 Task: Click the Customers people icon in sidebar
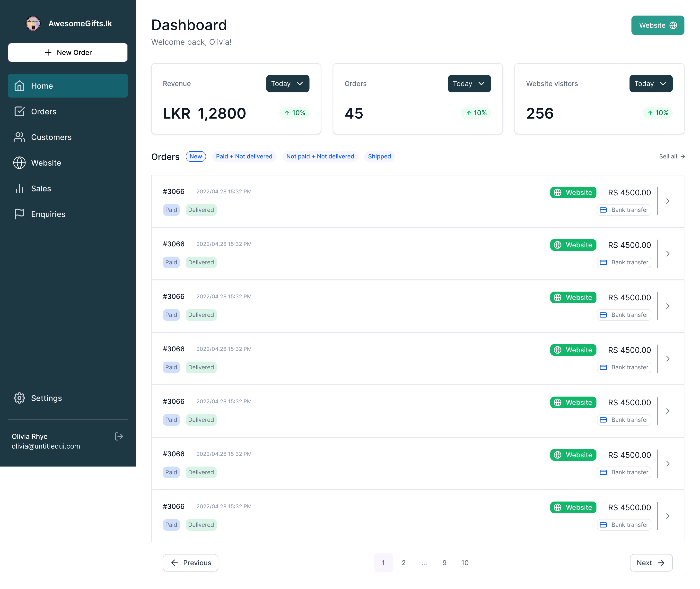pos(19,137)
